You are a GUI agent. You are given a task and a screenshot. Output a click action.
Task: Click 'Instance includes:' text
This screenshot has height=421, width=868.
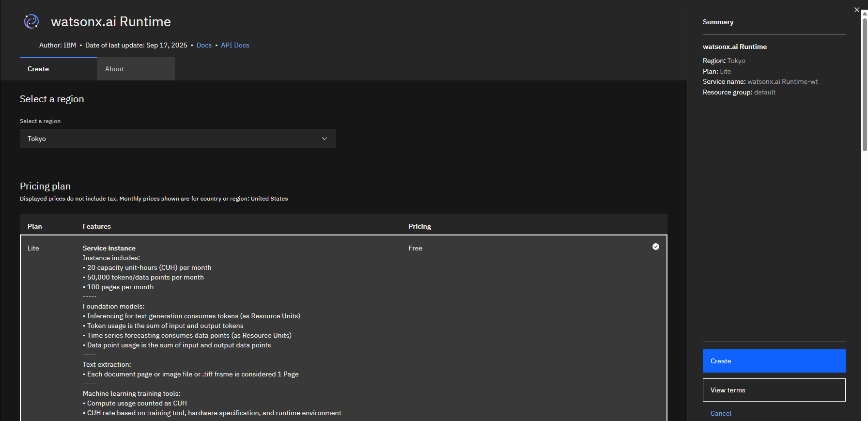coord(111,258)
